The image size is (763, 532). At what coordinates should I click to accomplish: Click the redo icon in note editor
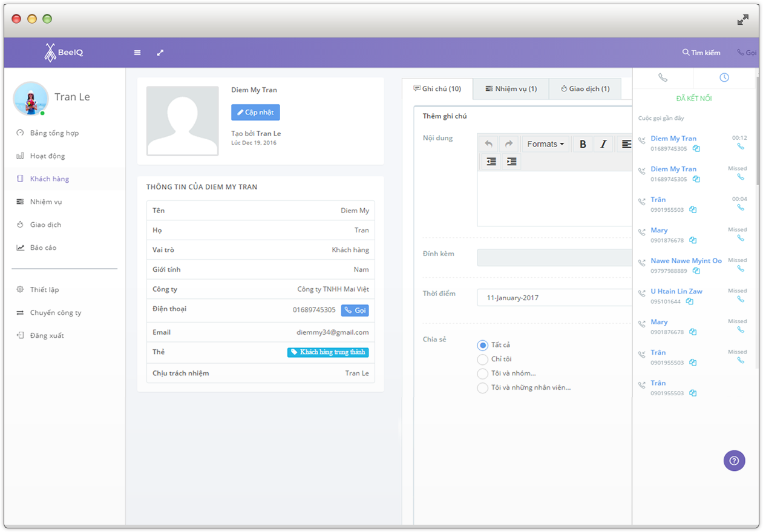tap(509, 144)
